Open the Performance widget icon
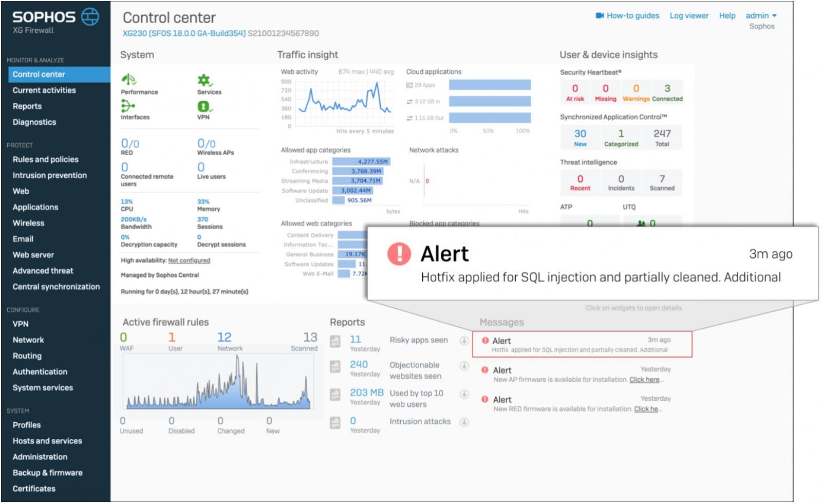 [128, 80]
